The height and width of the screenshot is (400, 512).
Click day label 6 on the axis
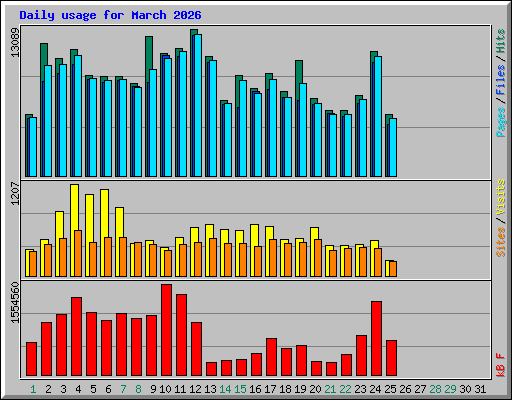coord(108,389)
